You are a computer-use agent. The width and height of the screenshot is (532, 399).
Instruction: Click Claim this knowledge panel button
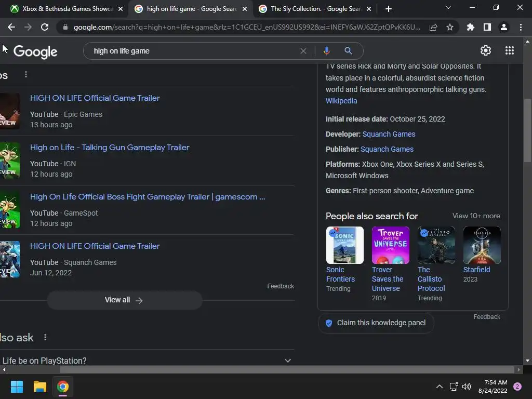click(376, 323)
